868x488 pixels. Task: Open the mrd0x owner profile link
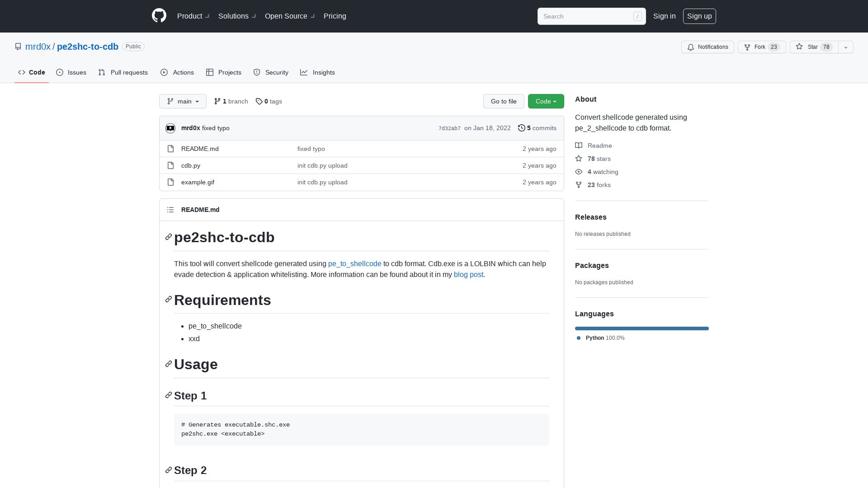click(x=38, y=47)
